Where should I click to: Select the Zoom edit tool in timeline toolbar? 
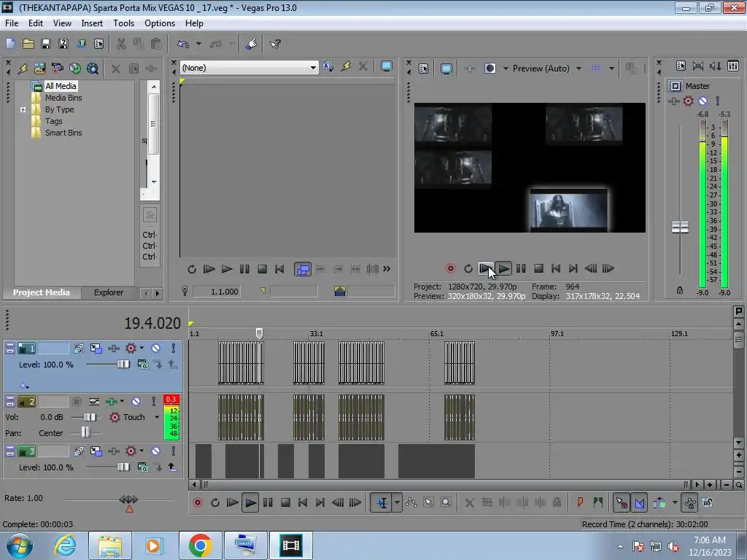point(446,502)
